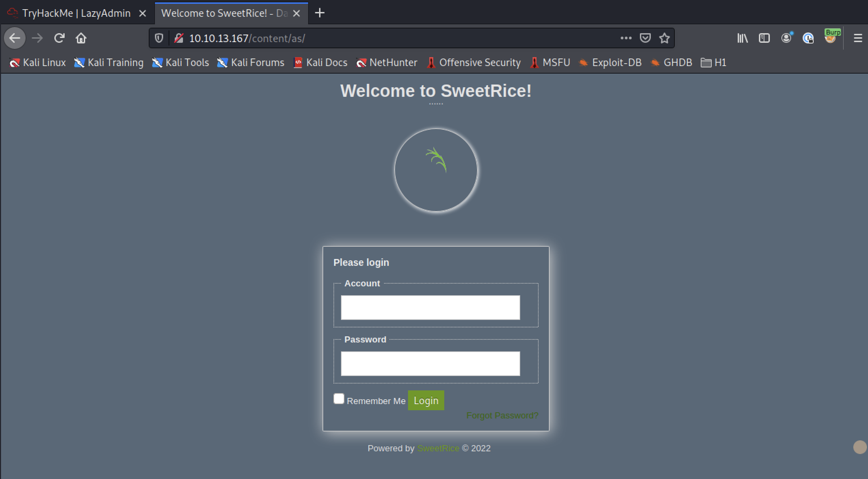Click the blue extension icon beside Burp
The image size is (868, 479).
(808, 38)
